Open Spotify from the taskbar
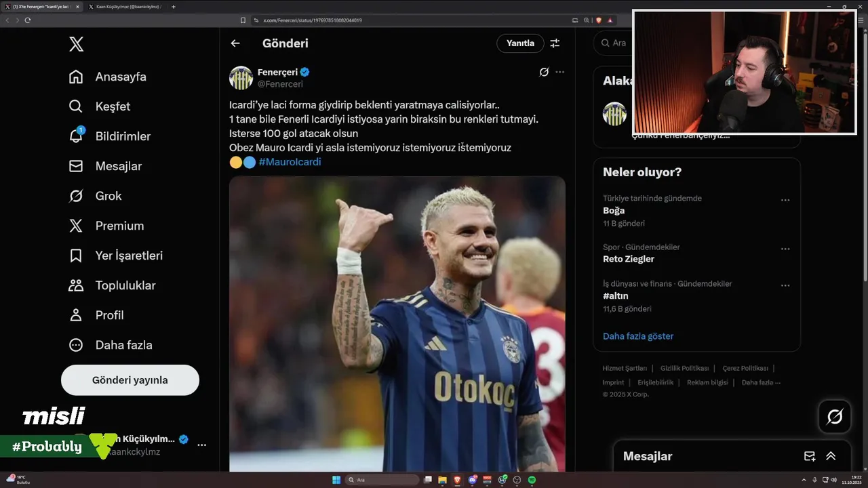 point(532,480)
